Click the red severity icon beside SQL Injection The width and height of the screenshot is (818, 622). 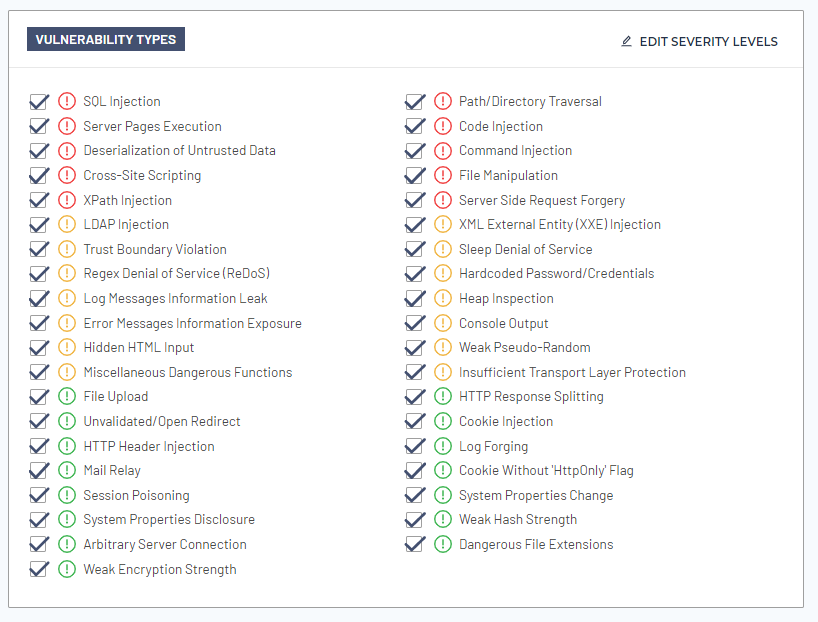(67, 102)
